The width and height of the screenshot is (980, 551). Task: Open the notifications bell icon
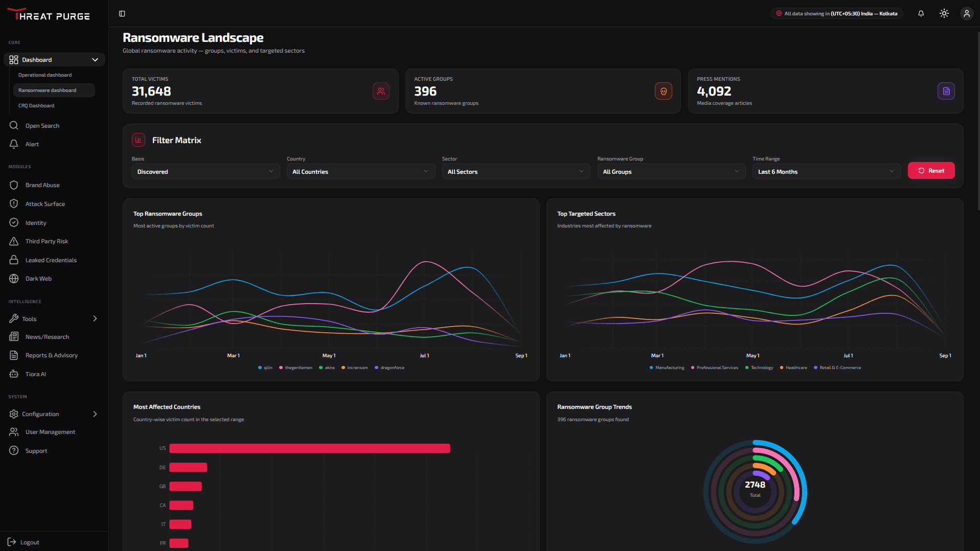tap(921, 14)
